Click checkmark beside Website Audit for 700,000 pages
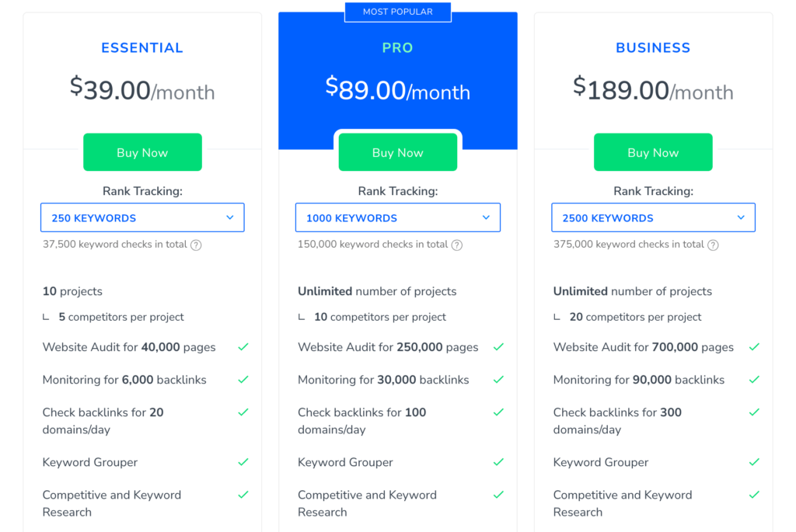The image size is (796, 532). click(x=754, y=347)
